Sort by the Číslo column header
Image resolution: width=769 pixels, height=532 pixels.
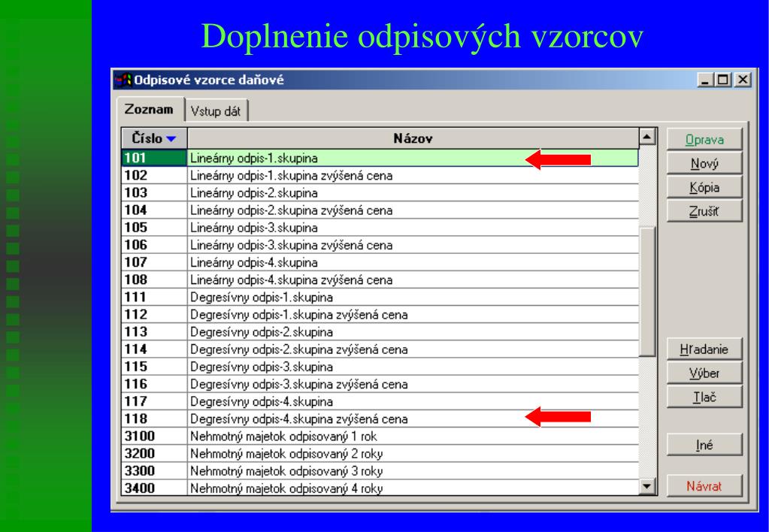click(x=154, y=138)
